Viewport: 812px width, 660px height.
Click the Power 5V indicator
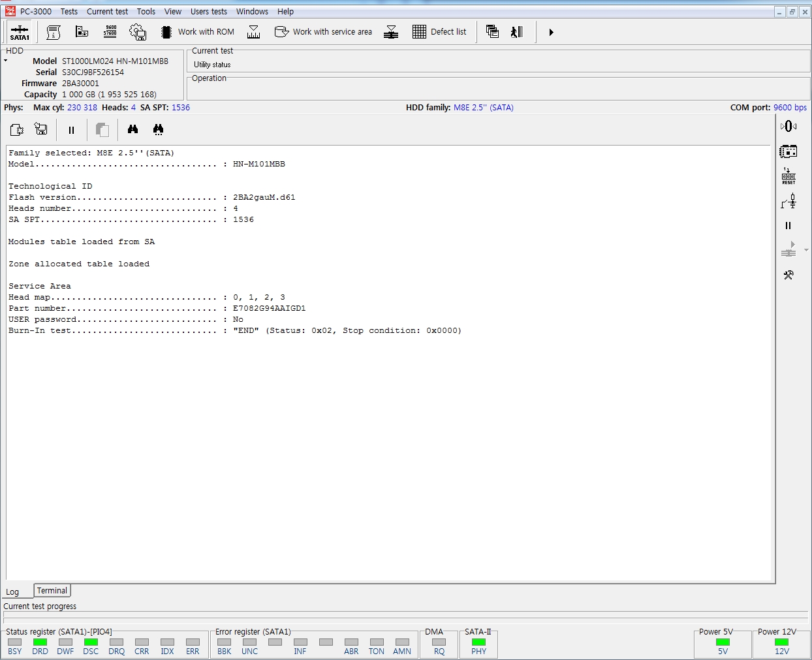click(723, 642)
